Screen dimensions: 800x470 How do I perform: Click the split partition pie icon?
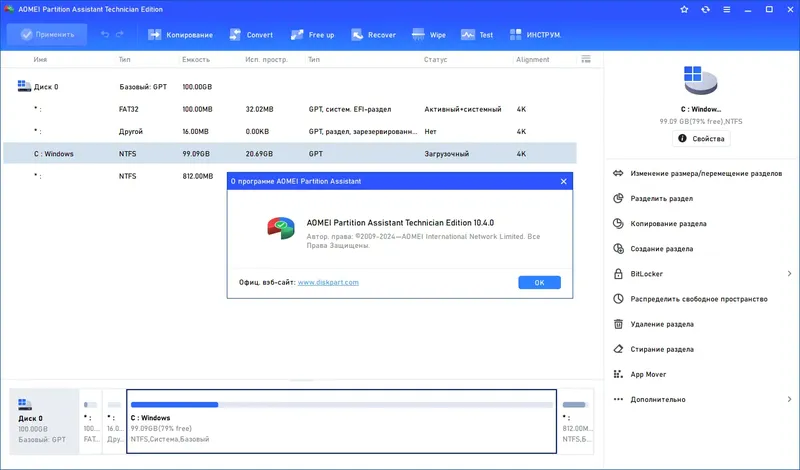click(618, 199)
